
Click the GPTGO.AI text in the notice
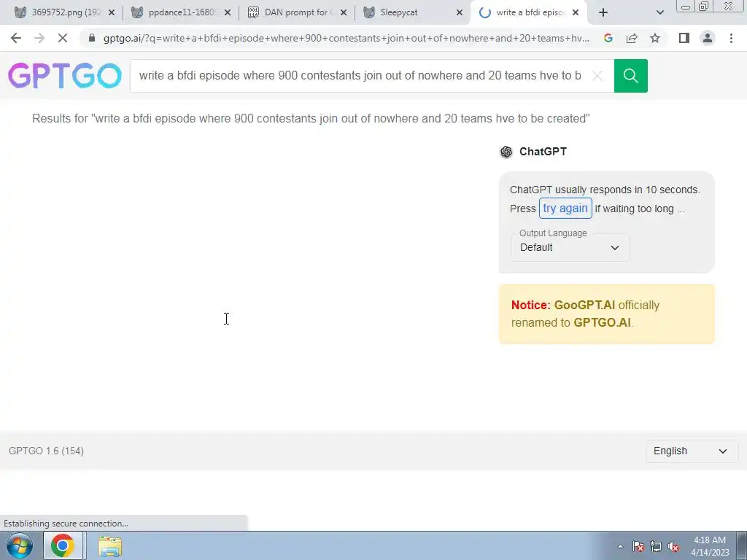pyautogui.click(x=602, y=323)
